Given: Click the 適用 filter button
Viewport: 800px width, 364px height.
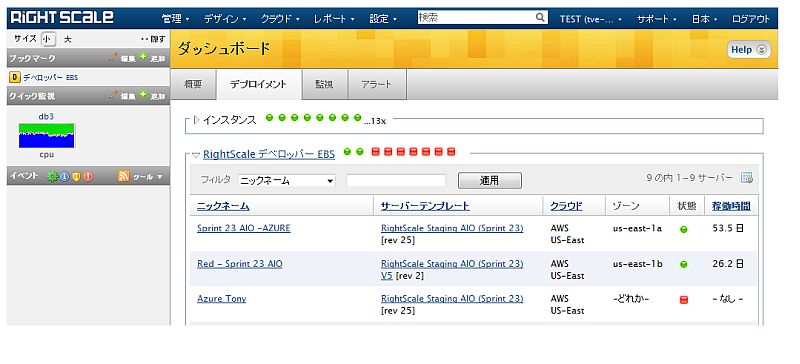Looking at the screenshot, I should (x=490, y=181).
